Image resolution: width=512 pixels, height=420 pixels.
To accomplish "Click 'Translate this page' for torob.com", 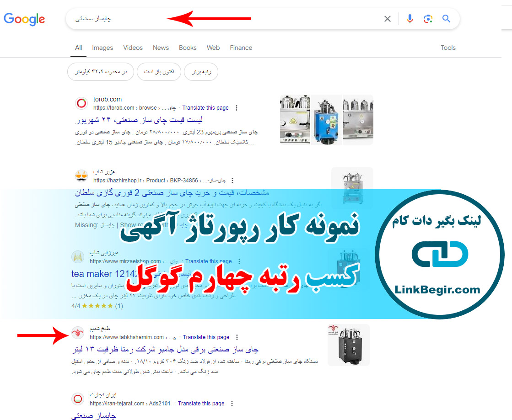I will [x=205, y=108].
